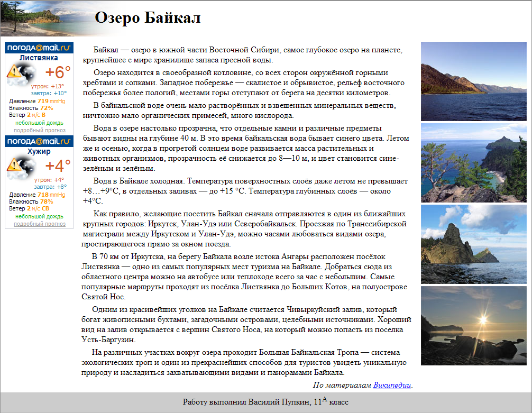532x413 pixels.
Task: Click the Листвянка city title
Action: click(x=39, y=58)
